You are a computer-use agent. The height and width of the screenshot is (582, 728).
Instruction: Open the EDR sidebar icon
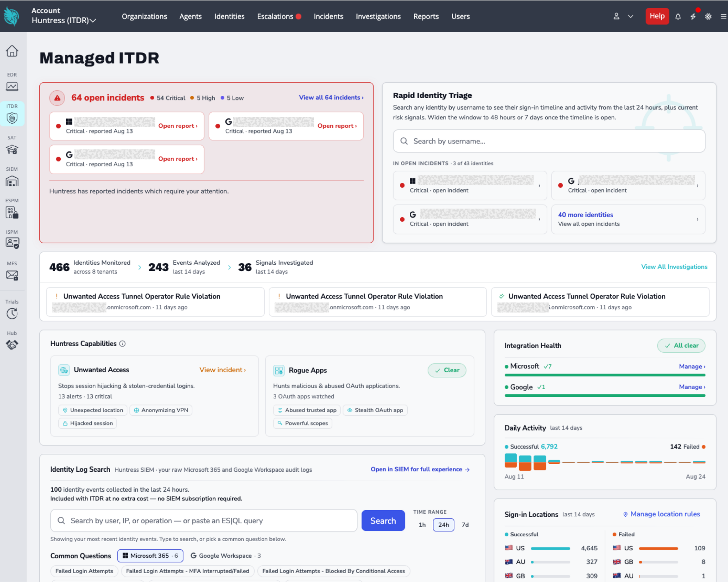(12, 86)
